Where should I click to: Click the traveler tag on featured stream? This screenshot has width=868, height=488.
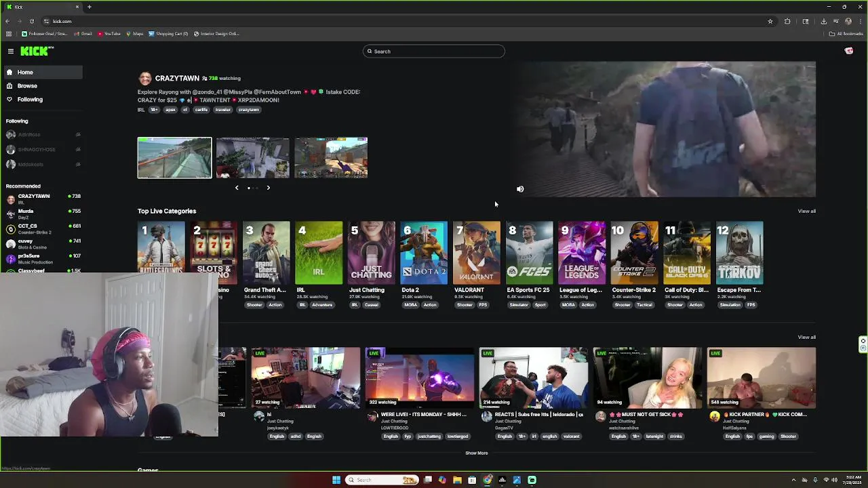223,110
